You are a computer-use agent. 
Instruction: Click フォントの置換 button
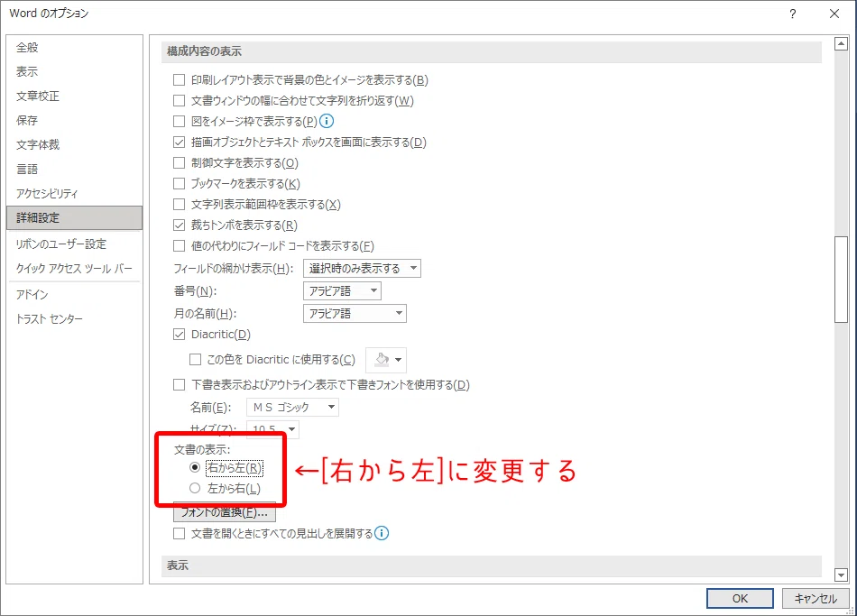click(225, 512)
